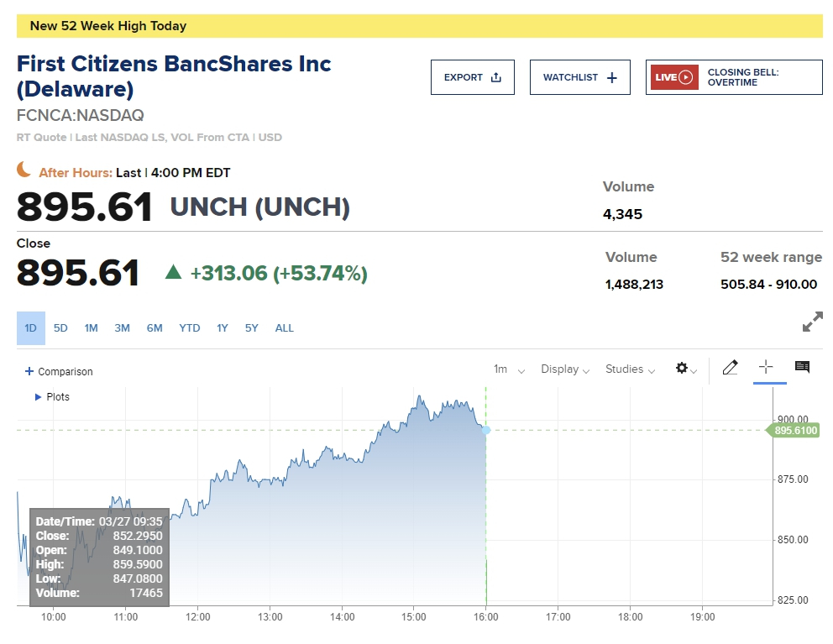Click the plus icon beside Comparison
Viewport: 833px width, 644px height.
pos(29,371)
